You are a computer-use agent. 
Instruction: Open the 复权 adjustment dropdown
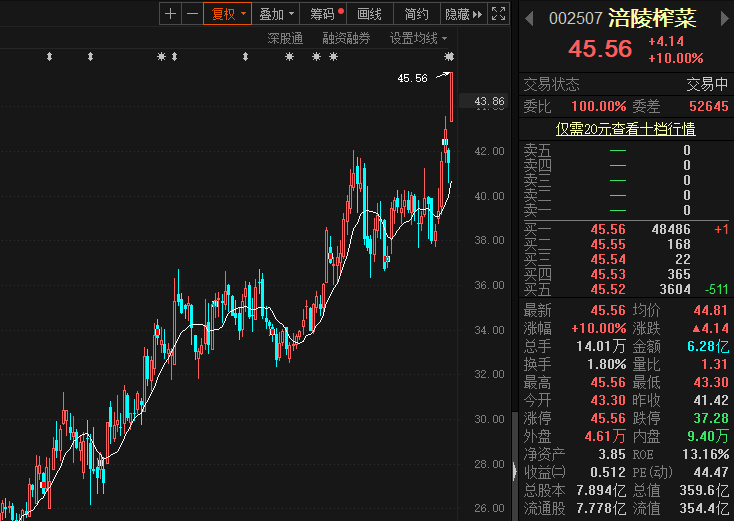[x=226, y=14]
